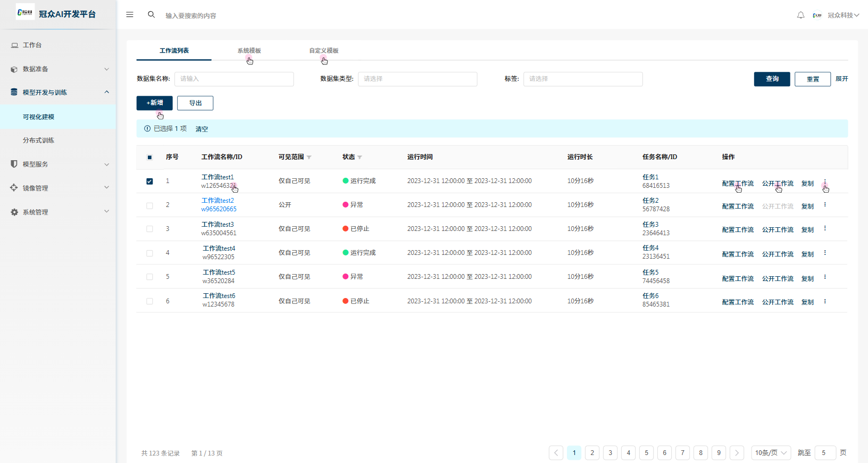Switch to the 系统模板 tab

[249, 51]
